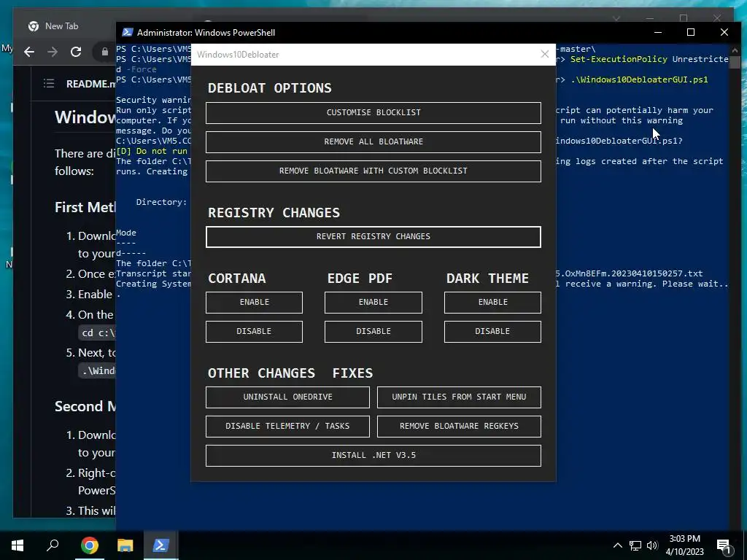Click the CORTANA section label
This screenshot has width=747, height=560.
point(237,278)
